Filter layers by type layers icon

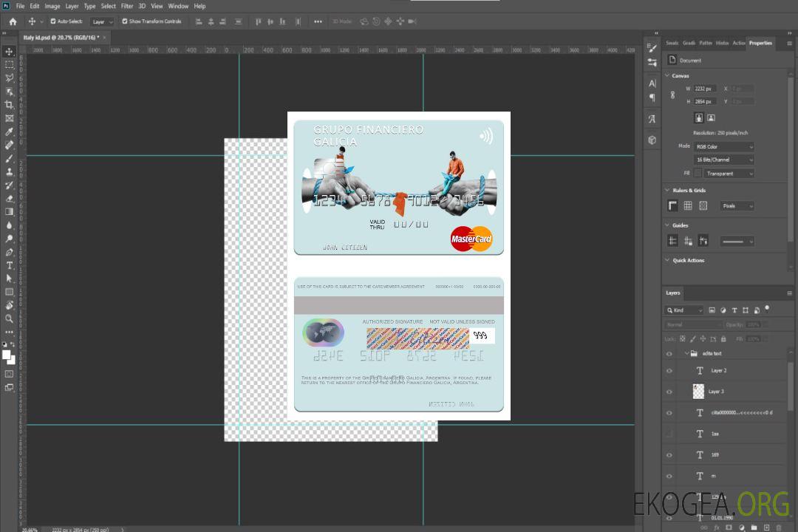point(734,310)
